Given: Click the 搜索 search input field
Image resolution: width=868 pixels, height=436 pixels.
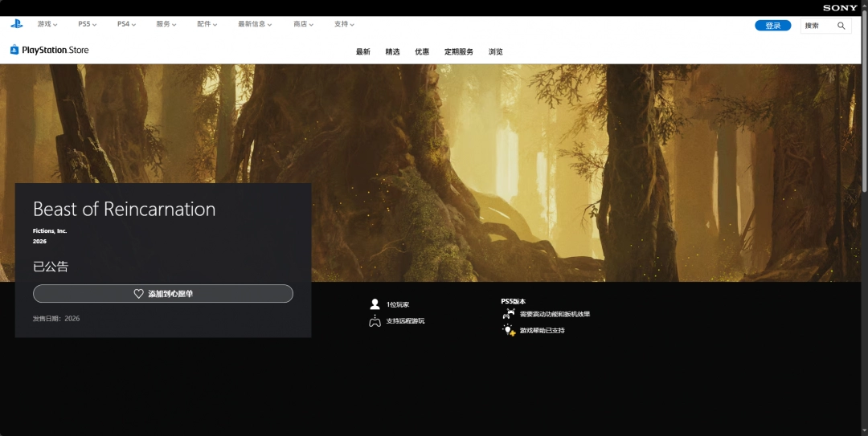Looking at the screenshot, I should (818, 26).
